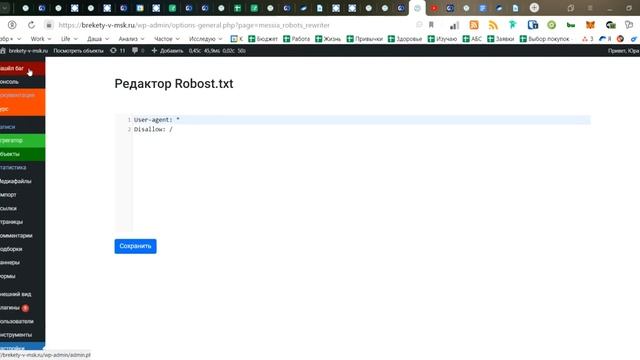Click Добавить in the admin bar
640x360 pixels.
pyautogui.click(x=167, y=51)
